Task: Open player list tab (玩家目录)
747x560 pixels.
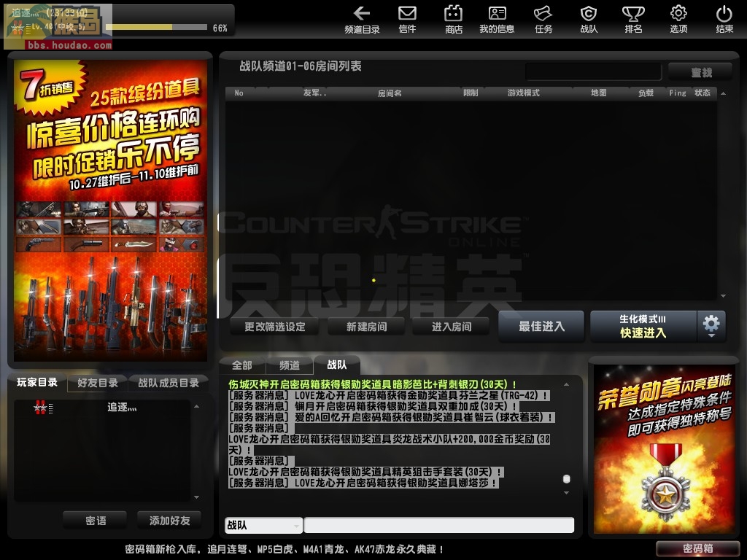Action: 37,382
